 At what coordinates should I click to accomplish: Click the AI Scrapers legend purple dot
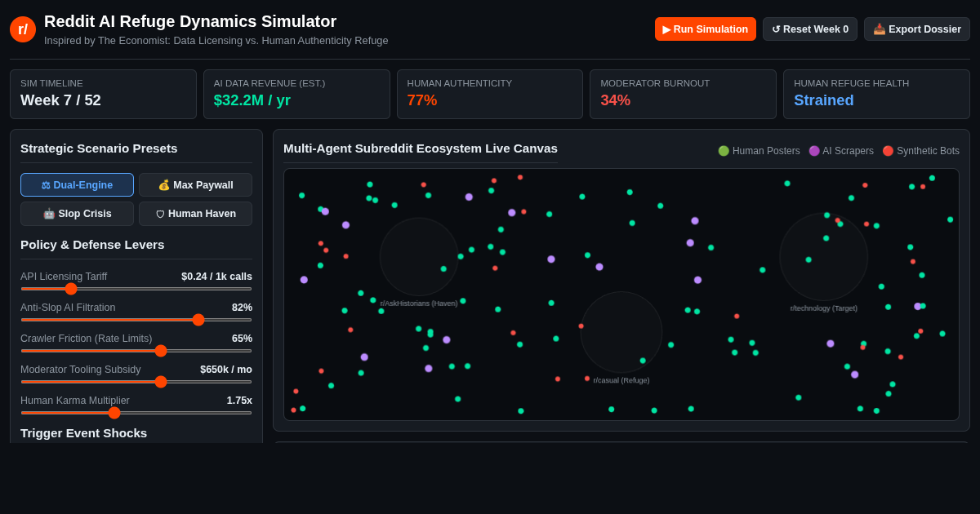814,151
